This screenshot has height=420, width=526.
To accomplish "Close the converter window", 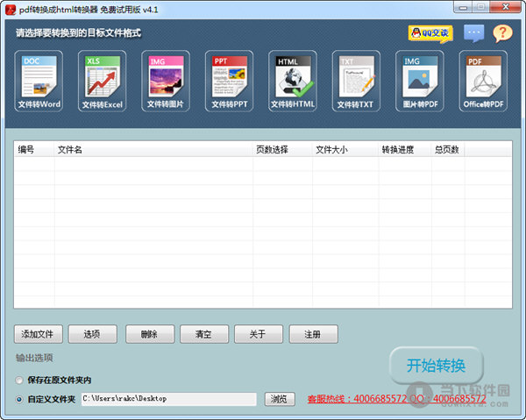I will [506, 7].
